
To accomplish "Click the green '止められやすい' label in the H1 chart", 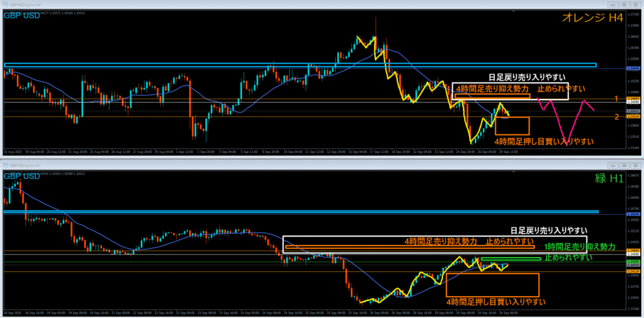I will [x=569, y=258].
